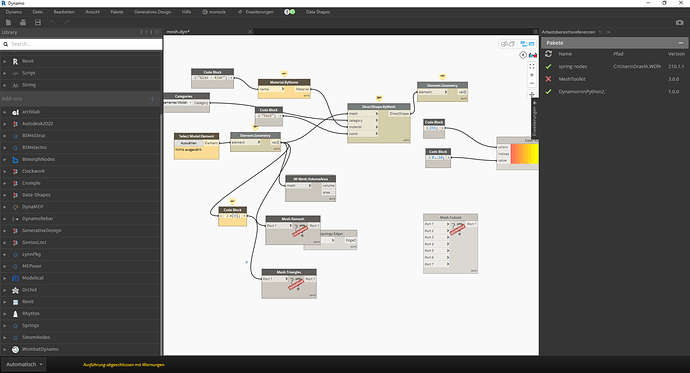Viewport: 690px width, 373px height.
Task: Collapse the Pakete section
Action: [x=681, y=43]
